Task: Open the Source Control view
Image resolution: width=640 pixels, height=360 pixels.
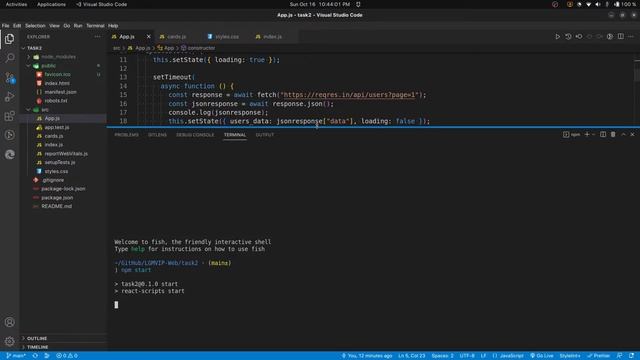Action: tap(9, 77)
